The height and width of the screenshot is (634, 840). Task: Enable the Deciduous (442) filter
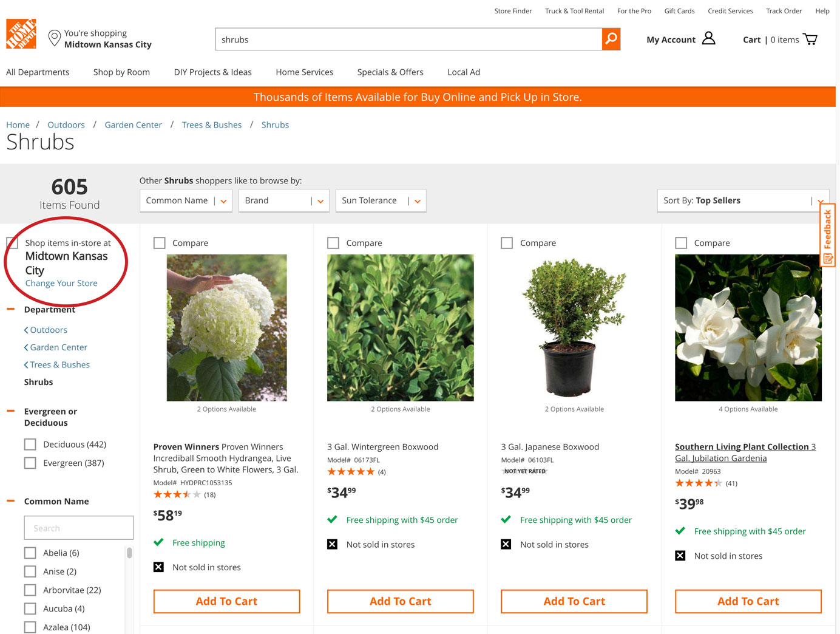[x=30, y=445]
